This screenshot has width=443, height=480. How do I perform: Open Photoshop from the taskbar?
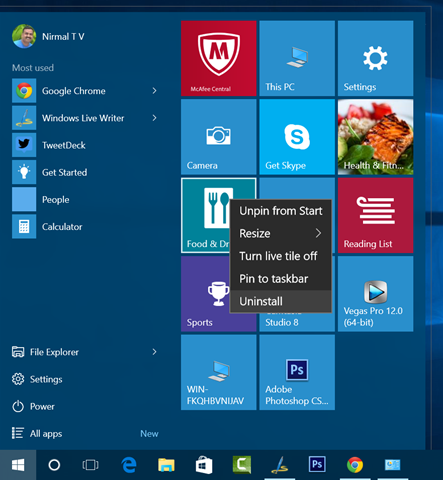coord(317,465)
